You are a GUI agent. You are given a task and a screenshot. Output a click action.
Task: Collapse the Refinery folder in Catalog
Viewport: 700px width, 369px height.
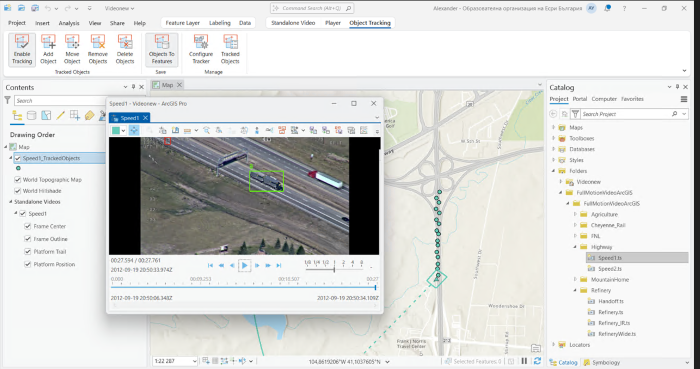coord(575,290)
